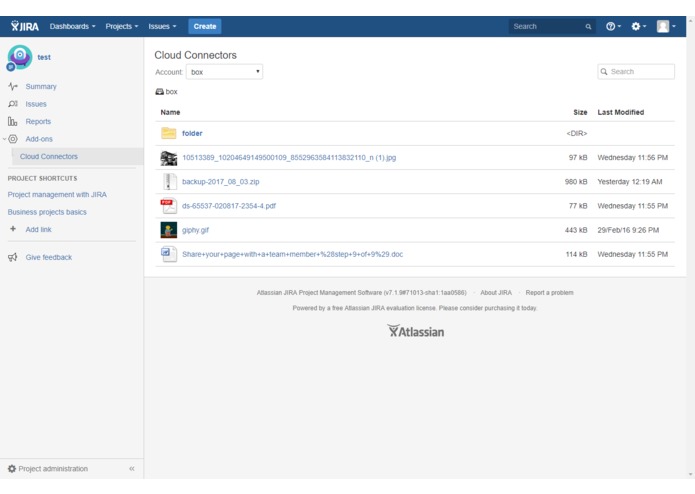Open Summary in the sidebar
Screen dimensions: 695x494
[41, 86]
